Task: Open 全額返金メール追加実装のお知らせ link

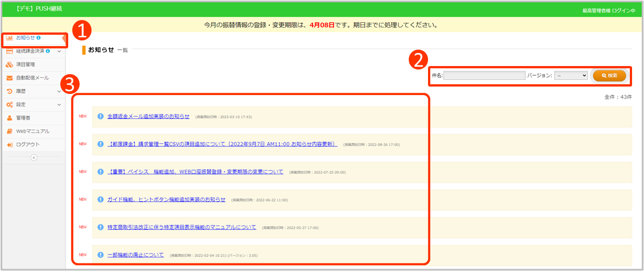Action: [x=148, y=117]
